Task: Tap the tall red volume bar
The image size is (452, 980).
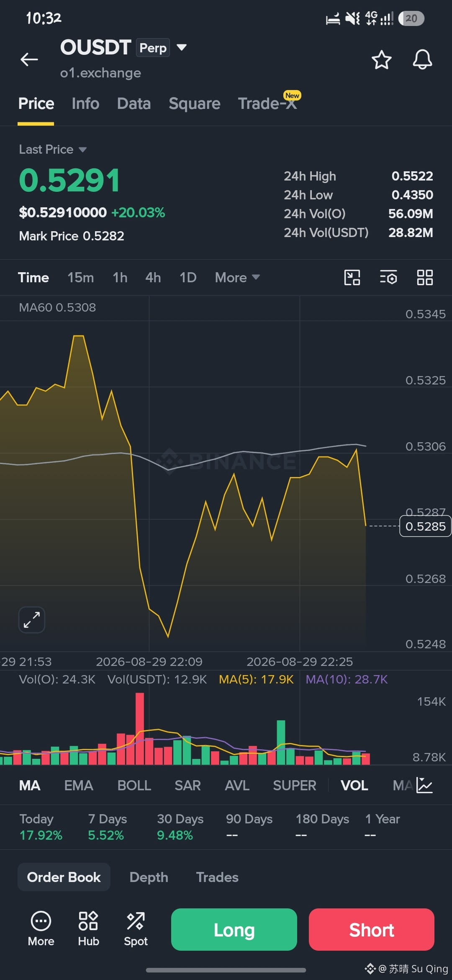Action: click(140, 729)
